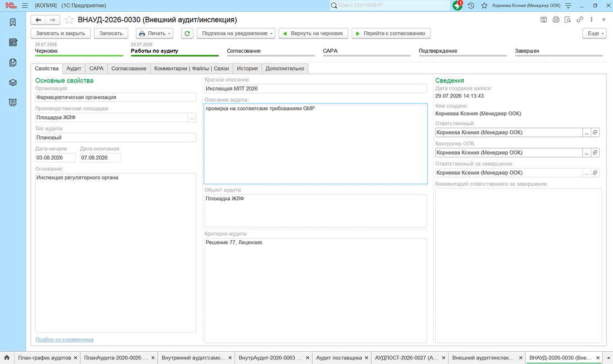Close the ВнутрАудит-2026-0063 bottom tab

[x=308, y=358]
